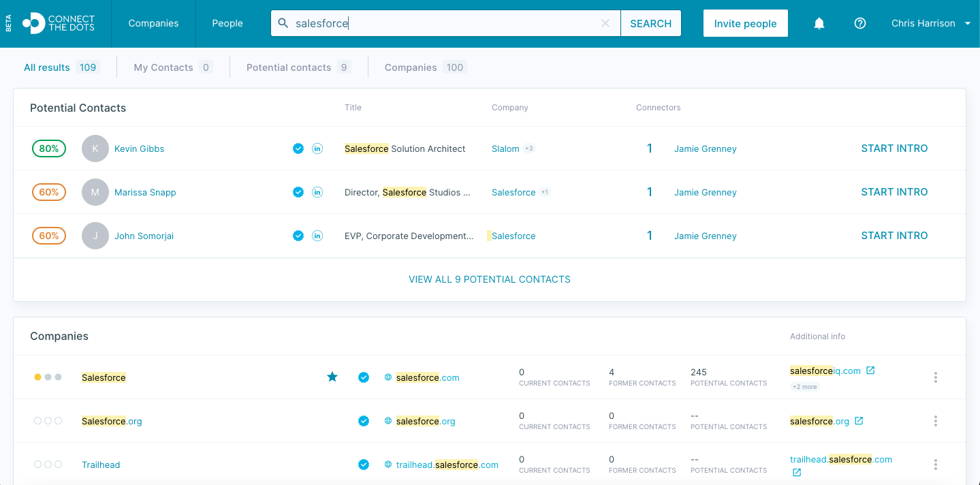Open more options for Salesforce.org row
This screenshot has width=980, height=485.
(936, 421)
